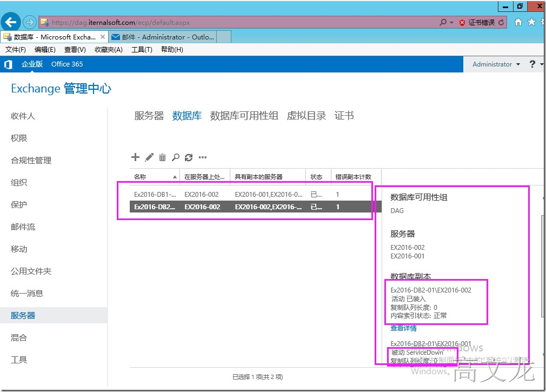Viewport: 546px width, 392px height.
Task: Sort by the 状态 column header
Action: [318, 177]
